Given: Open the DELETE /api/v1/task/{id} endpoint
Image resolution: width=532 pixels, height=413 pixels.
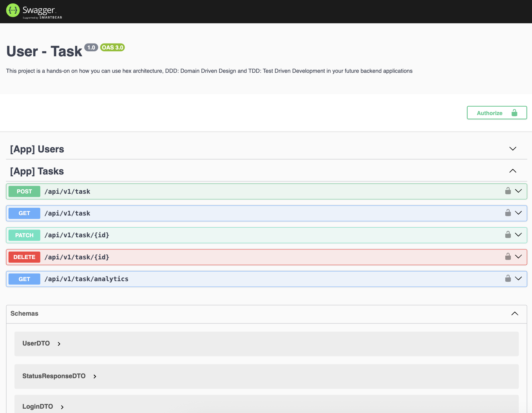Looking at the screenshot, I should point(267,257).
